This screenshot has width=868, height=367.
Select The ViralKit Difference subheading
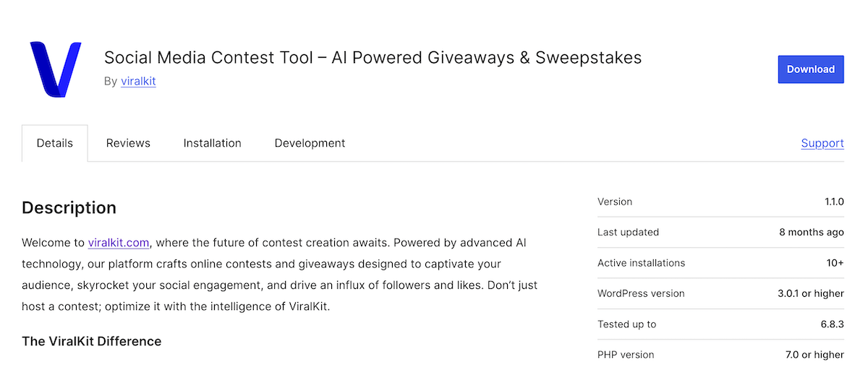point(91,341)
